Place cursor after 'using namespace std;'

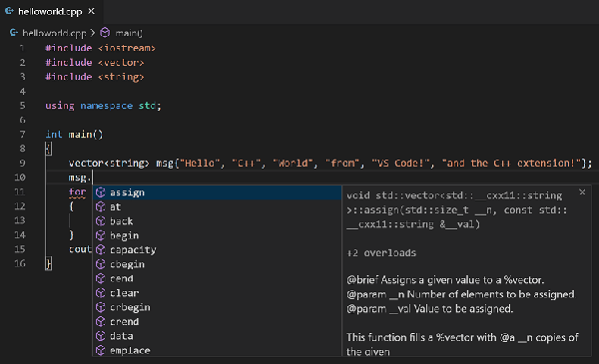[x=162, y=106]
